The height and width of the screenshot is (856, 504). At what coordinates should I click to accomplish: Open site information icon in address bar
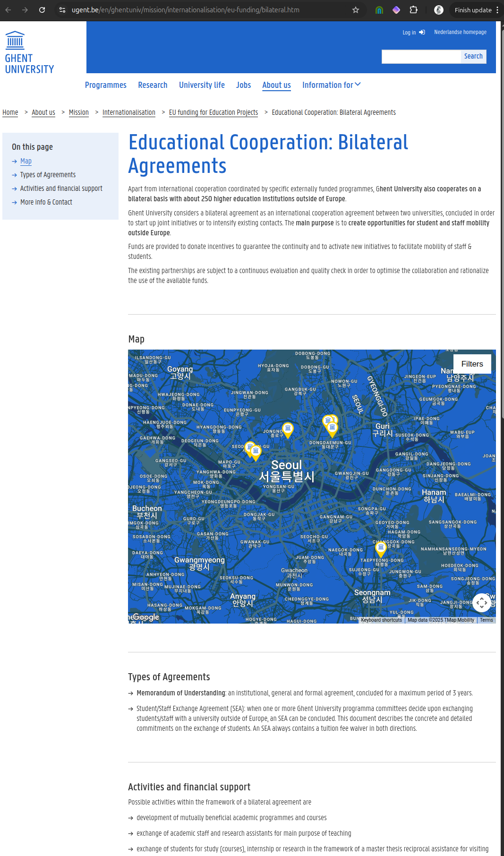click(x=62, y=10)
